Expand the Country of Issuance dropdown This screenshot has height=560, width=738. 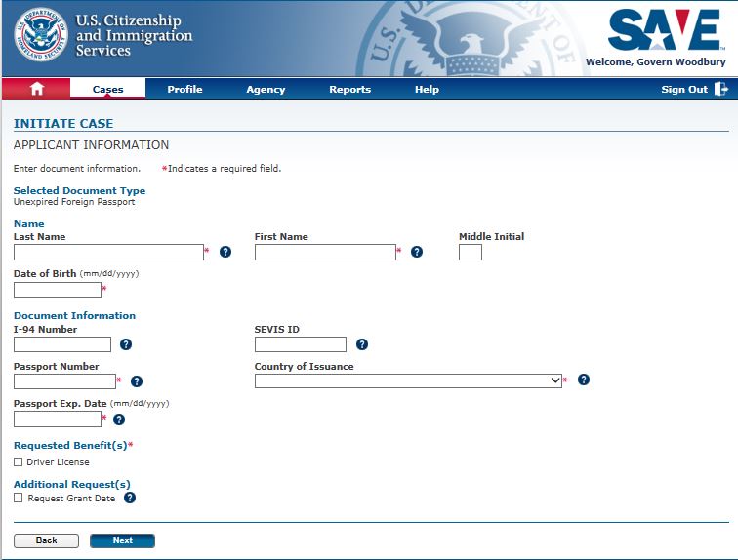(x=408, y=380)
